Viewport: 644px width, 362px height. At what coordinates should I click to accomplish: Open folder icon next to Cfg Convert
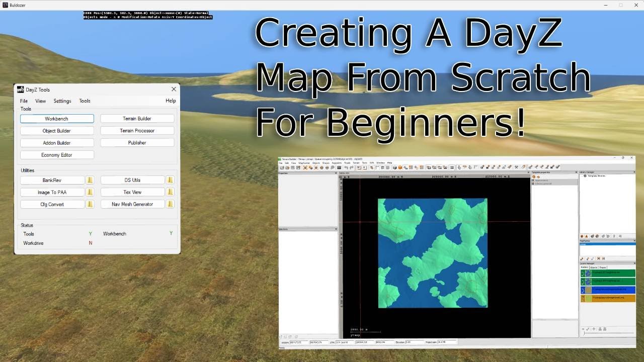[x=90, y=204]
